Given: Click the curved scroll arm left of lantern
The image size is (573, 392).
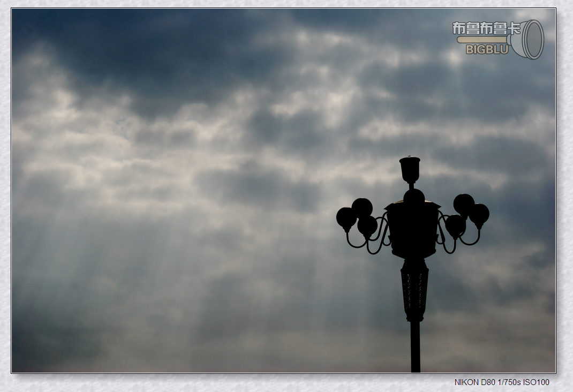Looking at the screenshot, I should pyautogui.click(x=378, y=238).
